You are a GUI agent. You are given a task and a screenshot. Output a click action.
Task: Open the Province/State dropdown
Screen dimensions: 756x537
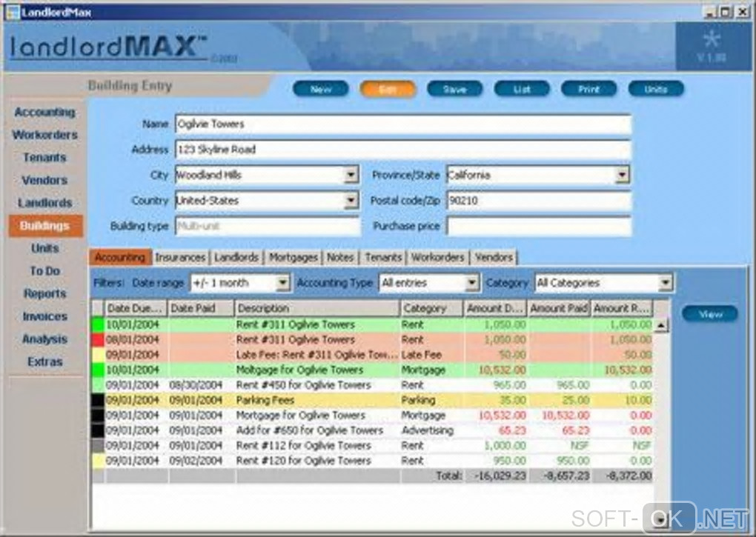pyautogui.click(x=623, y=174)
